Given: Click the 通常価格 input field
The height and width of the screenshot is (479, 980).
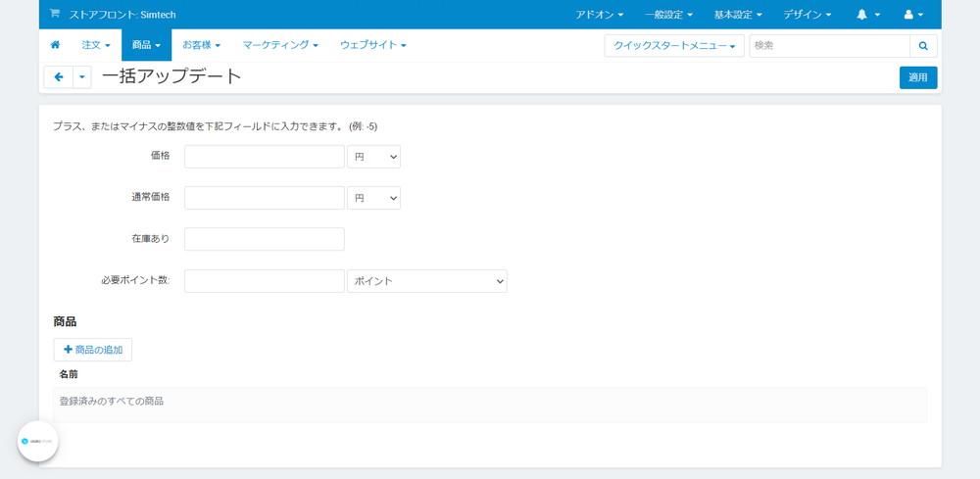Looking at the screenshot, I should (x=265, y=197).
